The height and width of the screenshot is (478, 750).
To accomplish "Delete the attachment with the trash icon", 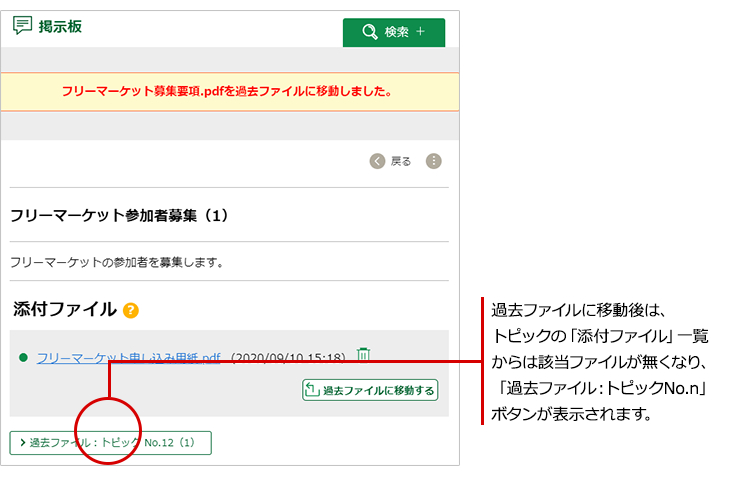I will click(364, 355).
